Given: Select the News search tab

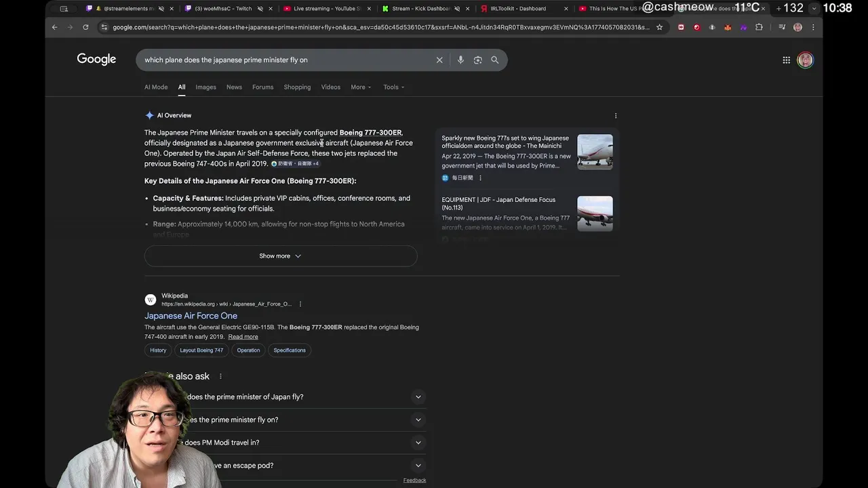Looking at the screenshot, I should (234, 87).
